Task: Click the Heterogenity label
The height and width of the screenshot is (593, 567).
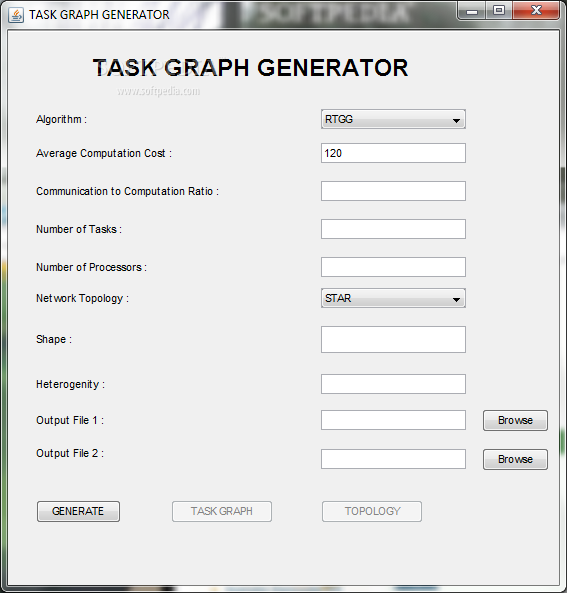Action: tap(70, 385)
